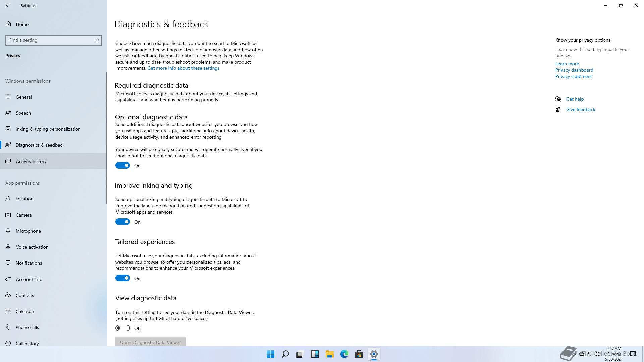Launch Microsoft Edge from taskbar
Viewport: 644px width, 362px height.
[344, 354]
